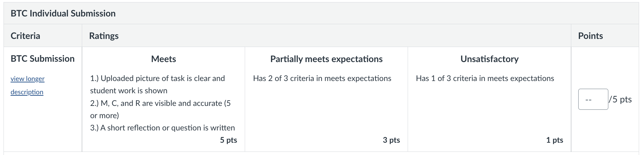Click the "1 pts" rating value

554,140
